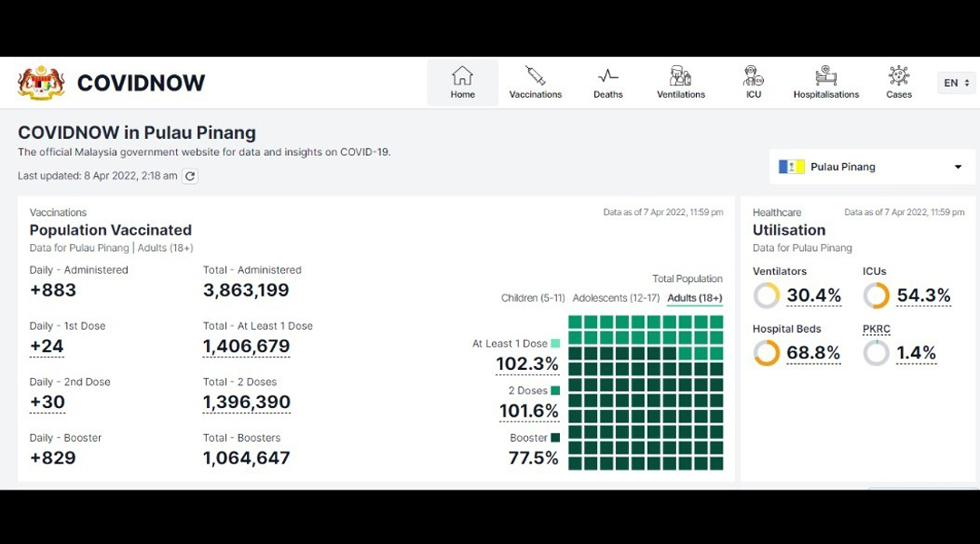Click the 2 Doses legend swatch
980x544 pixels.
[555, 391]
